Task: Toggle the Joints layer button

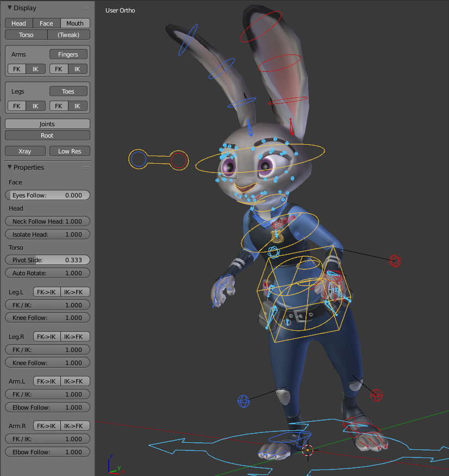Action: pyautogui.click(x=47, y=124)
